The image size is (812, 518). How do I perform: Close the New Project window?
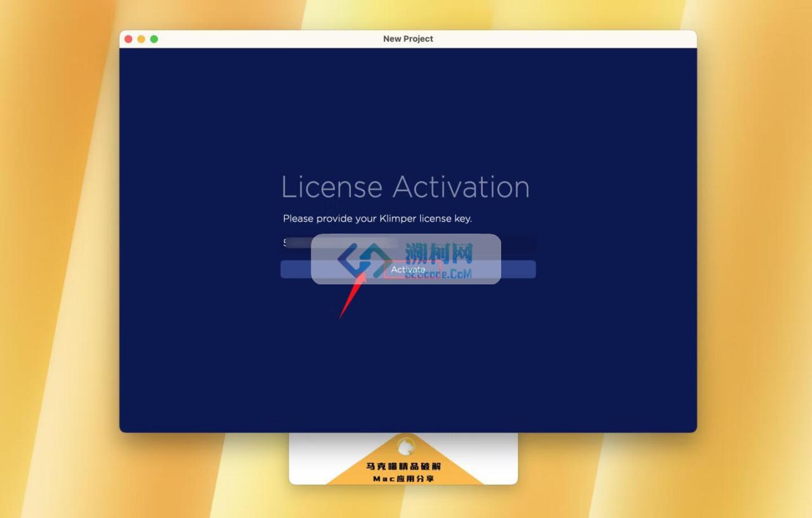[128, 39]
